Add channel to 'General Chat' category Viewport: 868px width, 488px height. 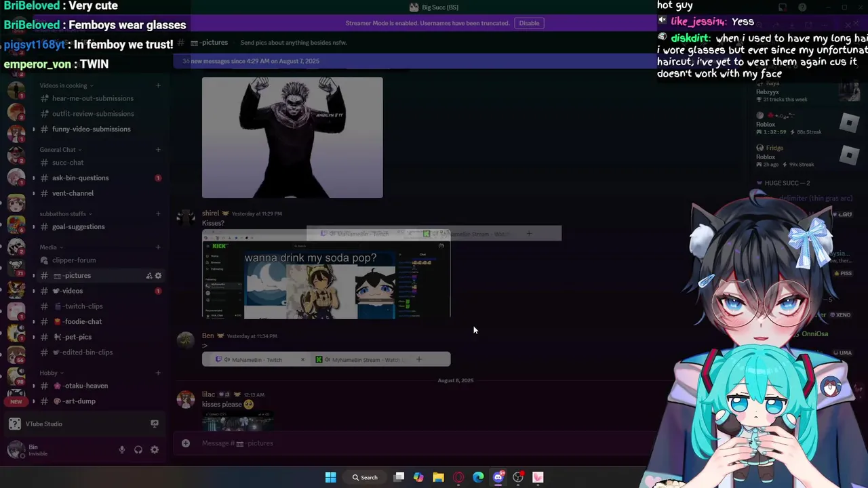158,150
